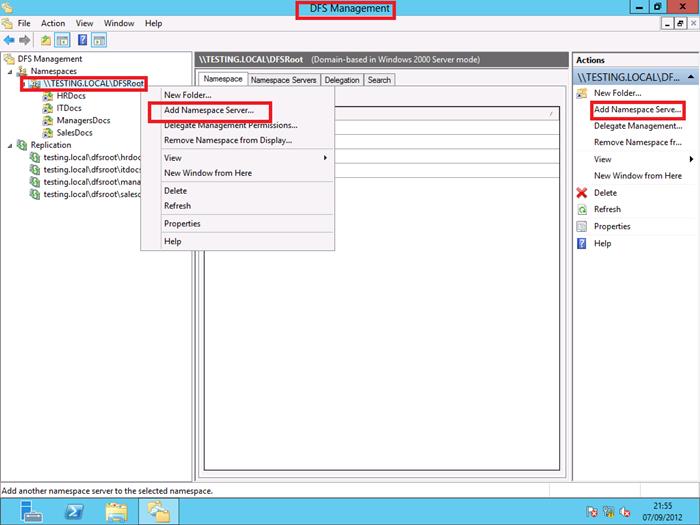
Task: Select the \\TESTING.LOCAL\DFSRoot namespace in tree
Action: point(93,83)
